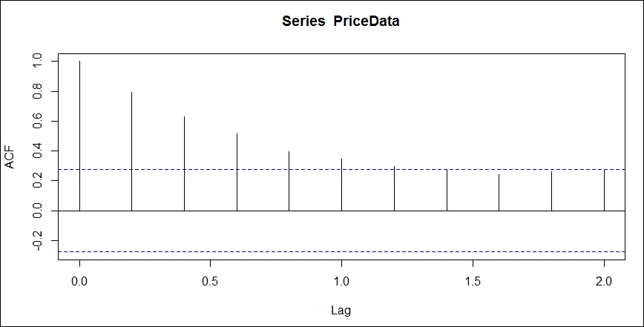Click the lower blue dashed confidence line
Viewport: 644px width, 327px height.
click(x=341, y=251)
